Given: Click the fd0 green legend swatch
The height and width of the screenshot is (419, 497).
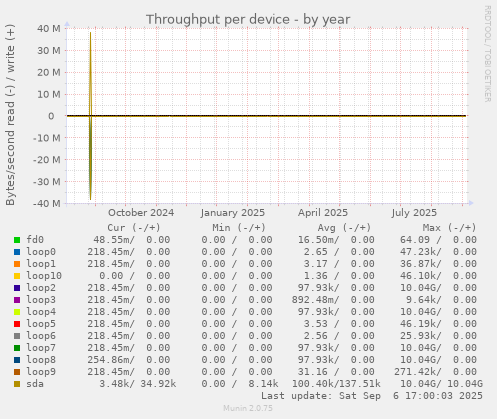Looking at the screenshot, I should [x=17, y=240].
